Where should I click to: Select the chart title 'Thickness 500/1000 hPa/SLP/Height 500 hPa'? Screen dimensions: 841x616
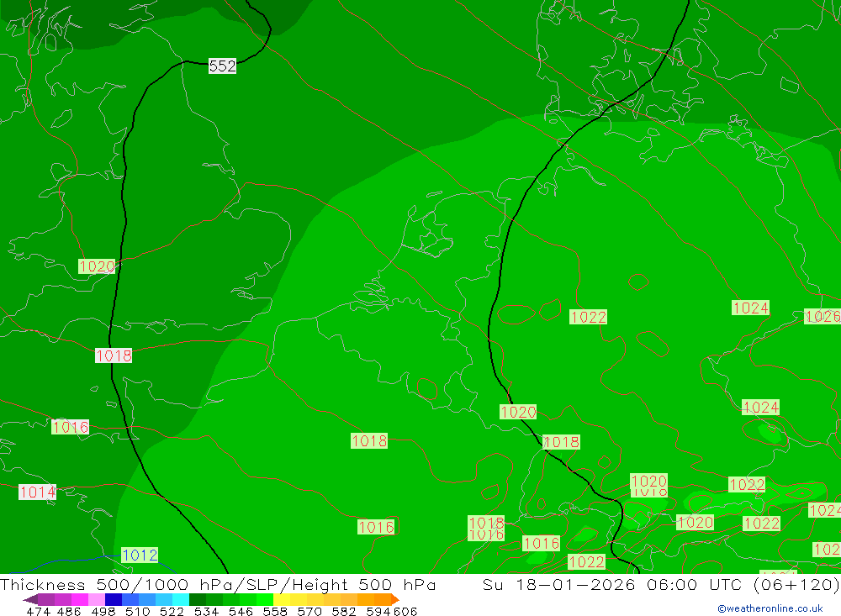(x=218, y=584)
